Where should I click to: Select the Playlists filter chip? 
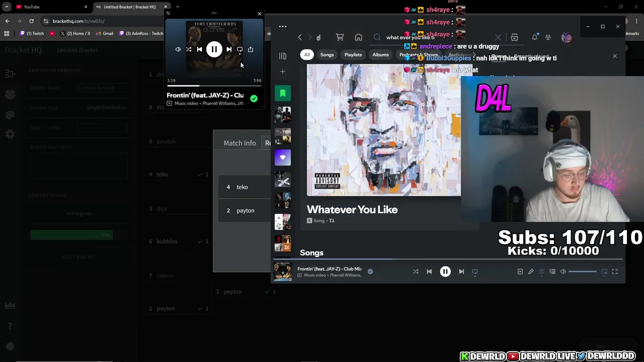tap(353, 55)
